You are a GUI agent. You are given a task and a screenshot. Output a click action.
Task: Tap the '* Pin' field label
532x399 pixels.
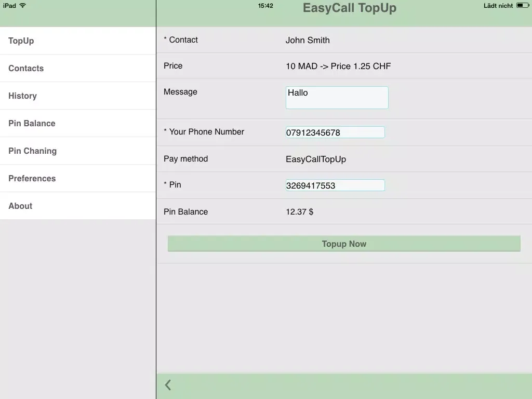172,184
